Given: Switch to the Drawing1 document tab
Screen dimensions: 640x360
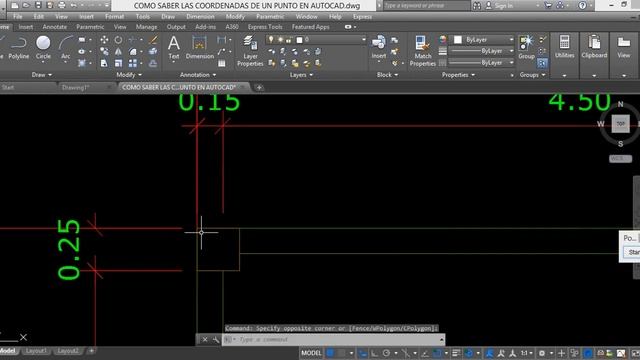Looking at the screenshot, I should pyautogui.click(x=75, y=87).
